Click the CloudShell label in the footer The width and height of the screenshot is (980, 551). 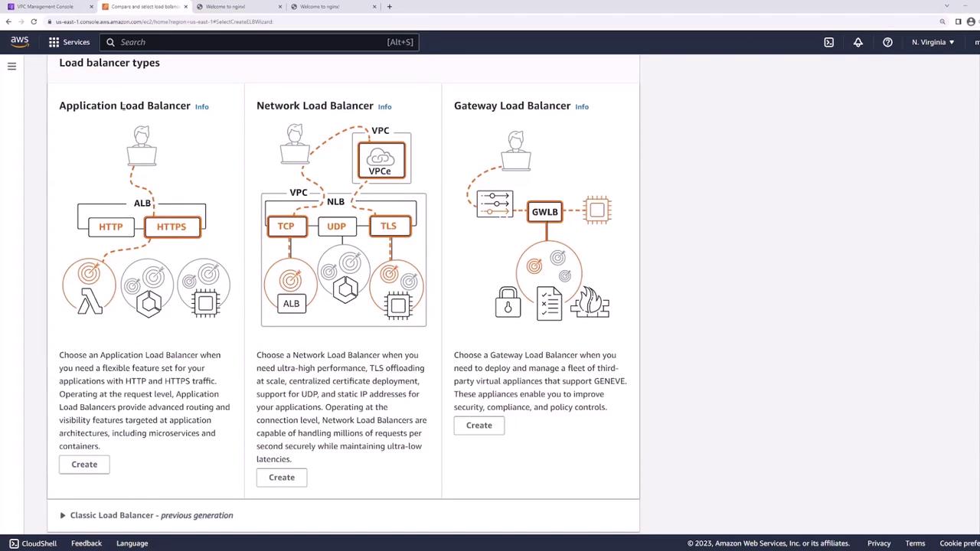tap(39, 543)
